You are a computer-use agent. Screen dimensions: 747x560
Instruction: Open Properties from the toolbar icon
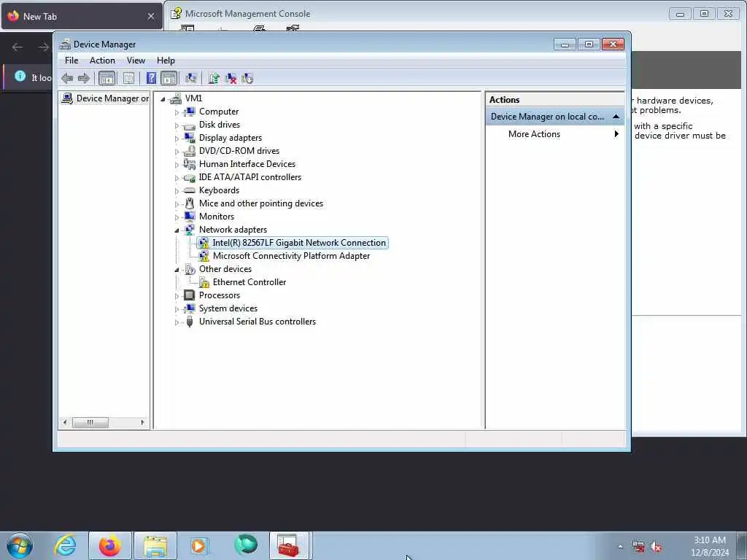[x=128, y=78]
